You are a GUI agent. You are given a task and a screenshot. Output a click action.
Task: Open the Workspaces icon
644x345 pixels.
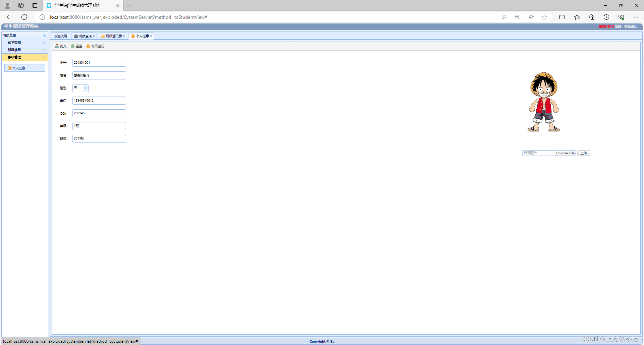click(21, 5)
